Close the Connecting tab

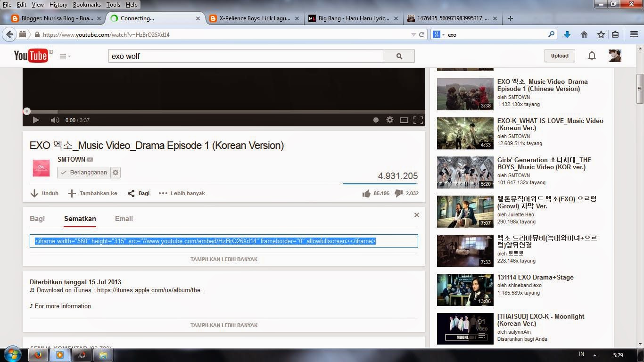coord(198,18)
